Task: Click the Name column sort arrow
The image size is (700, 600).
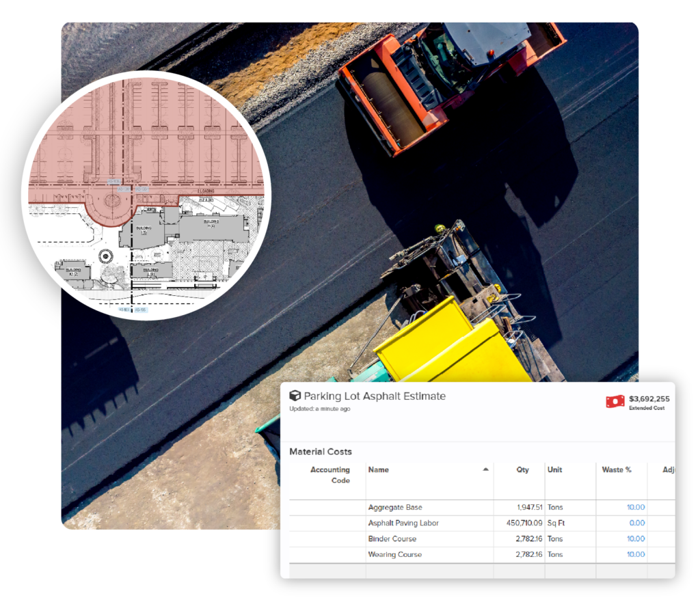Action: pos(485,470)
